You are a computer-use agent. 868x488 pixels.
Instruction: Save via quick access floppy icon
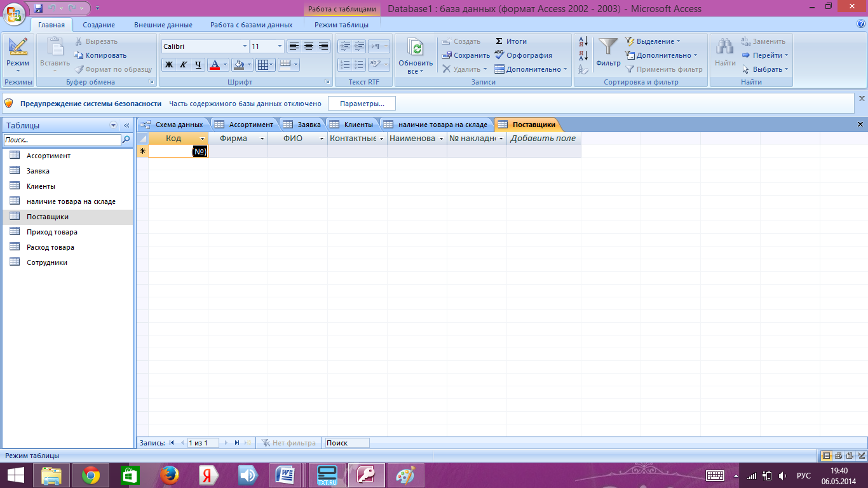[x=39, y=8]
